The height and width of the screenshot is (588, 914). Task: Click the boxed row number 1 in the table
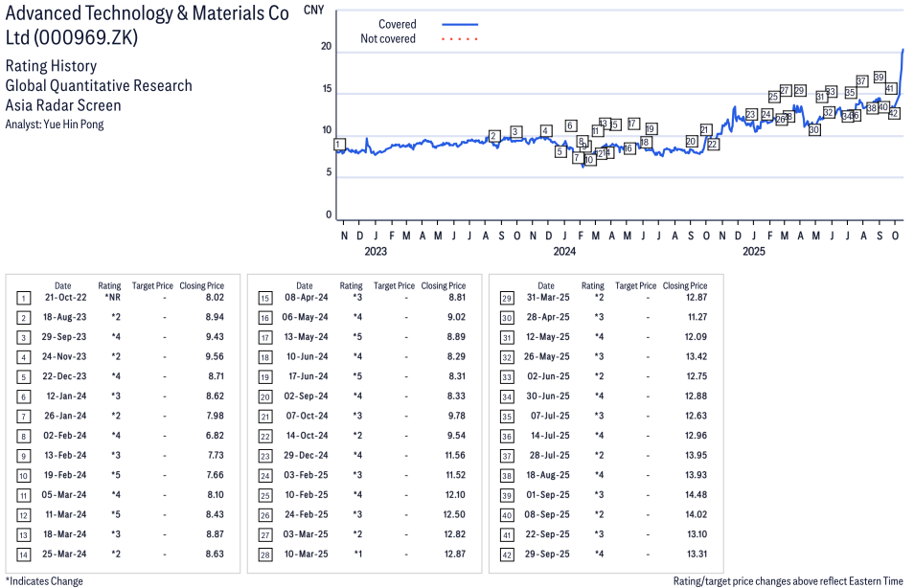pos(23,298)
